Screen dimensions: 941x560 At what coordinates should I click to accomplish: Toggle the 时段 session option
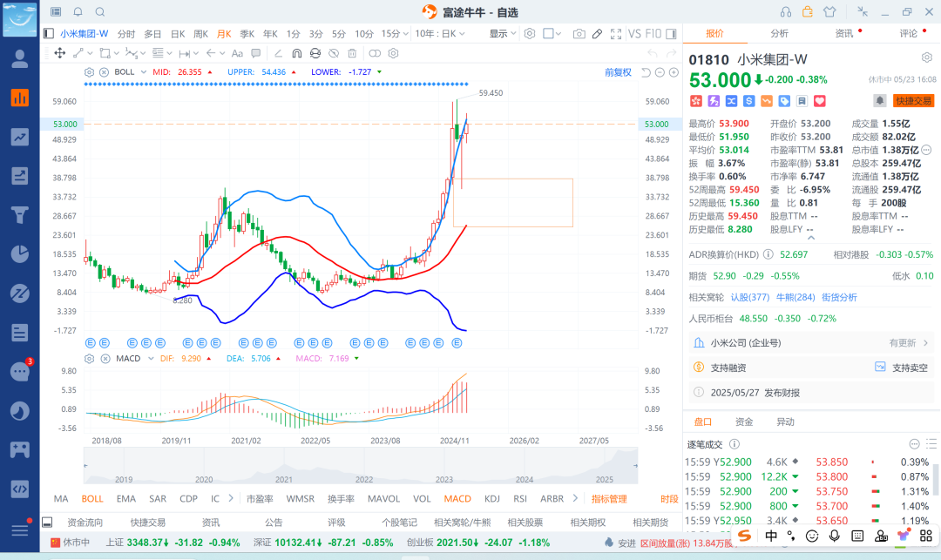pyautogui.click(x=669, y=499)
